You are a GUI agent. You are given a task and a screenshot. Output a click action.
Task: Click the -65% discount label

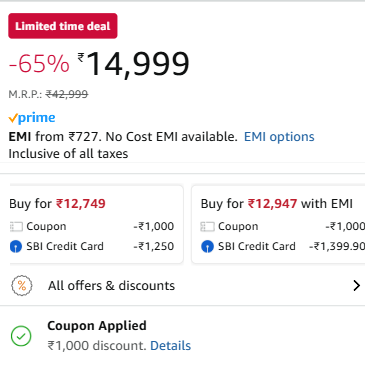point(39,63)
